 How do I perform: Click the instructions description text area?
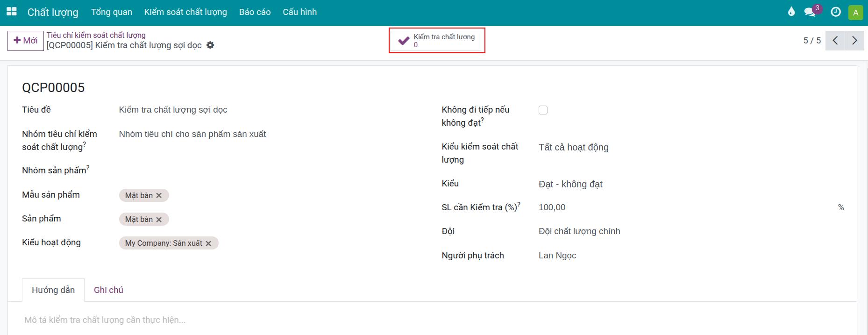(x=432, y=320)
